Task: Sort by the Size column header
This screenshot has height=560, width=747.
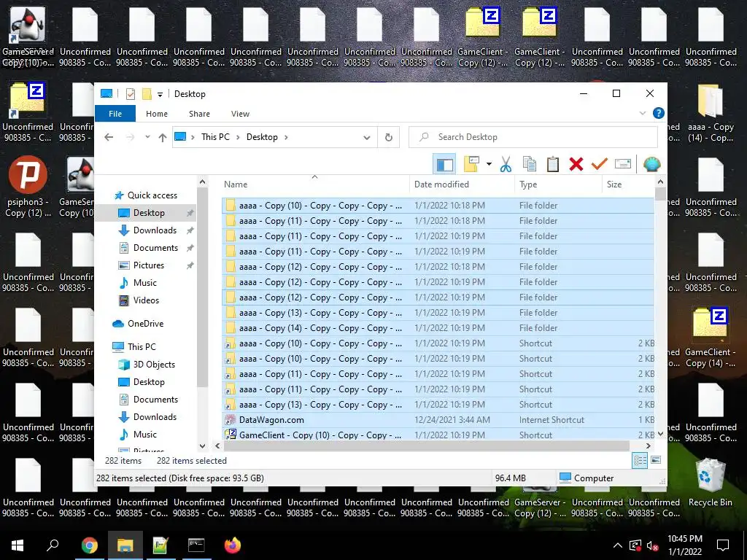Action: click(x=628, y=184)
